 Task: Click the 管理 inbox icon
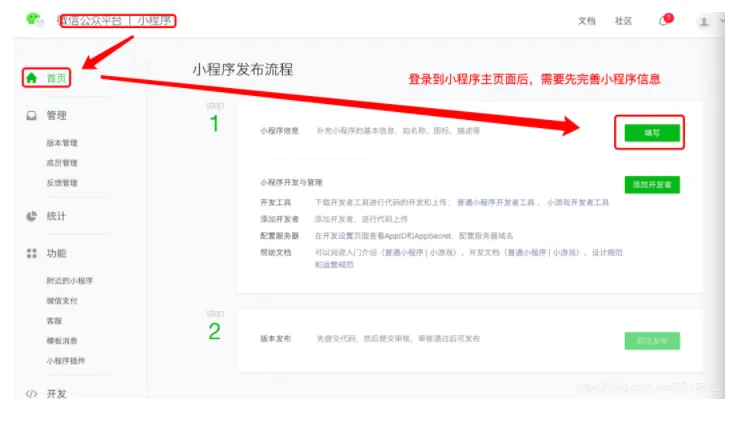point(31,116)
